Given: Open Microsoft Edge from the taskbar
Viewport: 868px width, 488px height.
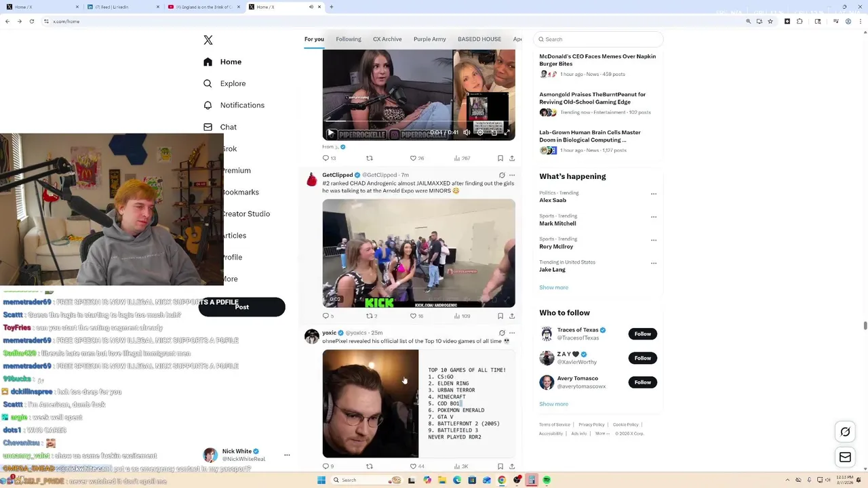Looking at the screenshot, I should point(456,480).
